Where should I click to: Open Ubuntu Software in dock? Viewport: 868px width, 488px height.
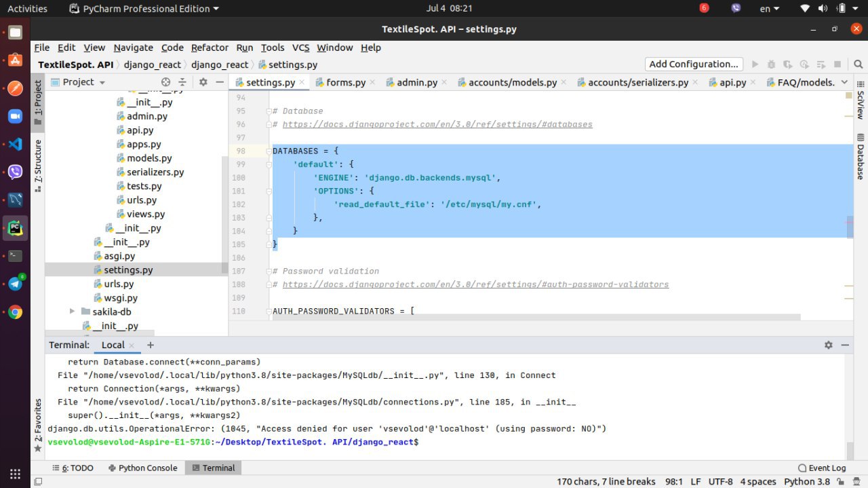pos(15,60)
